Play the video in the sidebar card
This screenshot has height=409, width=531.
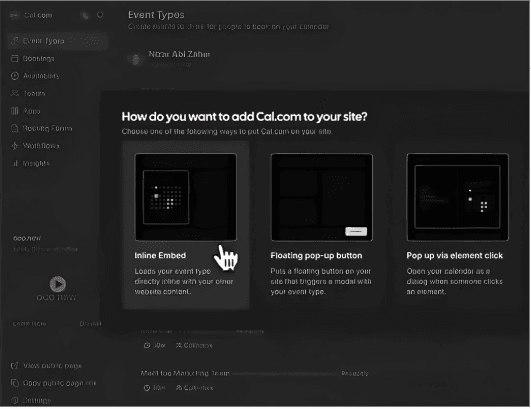coord(58,284)
